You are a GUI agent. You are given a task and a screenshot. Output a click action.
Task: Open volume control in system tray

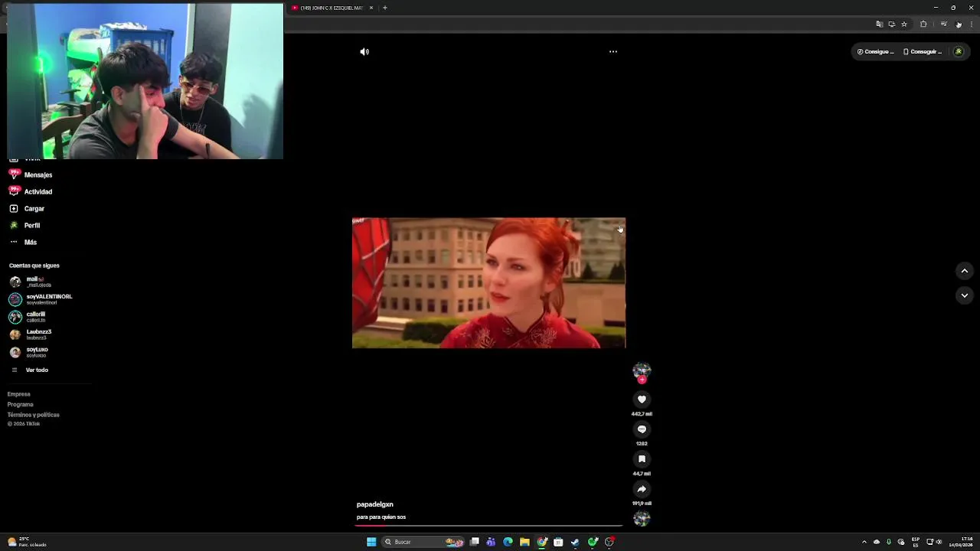pyautogui.click(x=939, y=542)
